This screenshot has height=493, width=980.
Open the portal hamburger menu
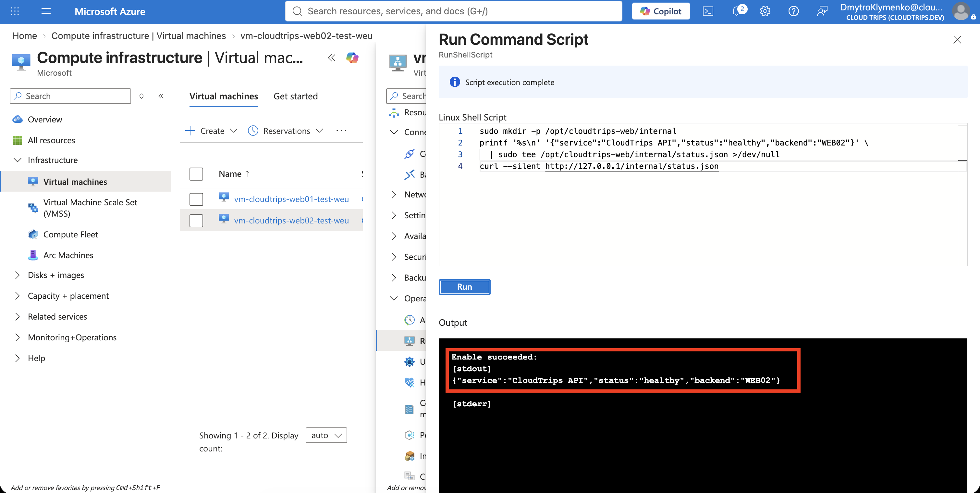tap(46, 11)
